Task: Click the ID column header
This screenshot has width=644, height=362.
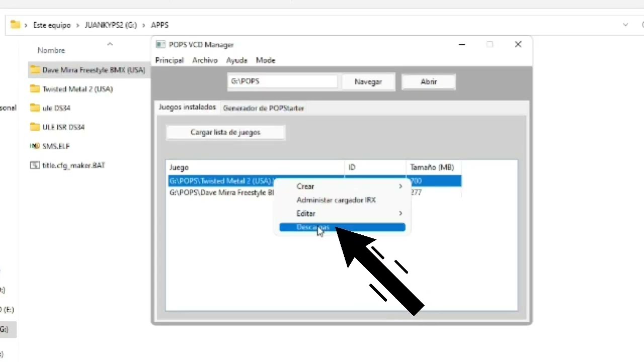Action: click(x=375, y=167)
